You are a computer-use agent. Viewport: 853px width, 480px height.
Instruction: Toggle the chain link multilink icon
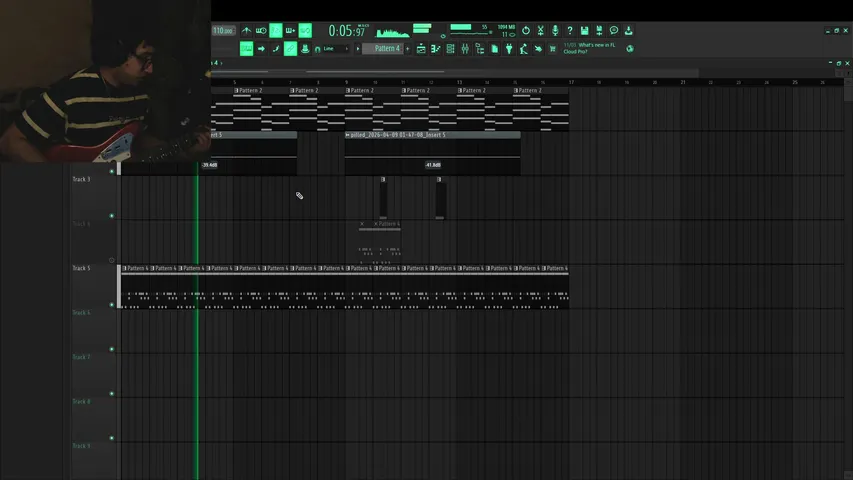[290, 49]
